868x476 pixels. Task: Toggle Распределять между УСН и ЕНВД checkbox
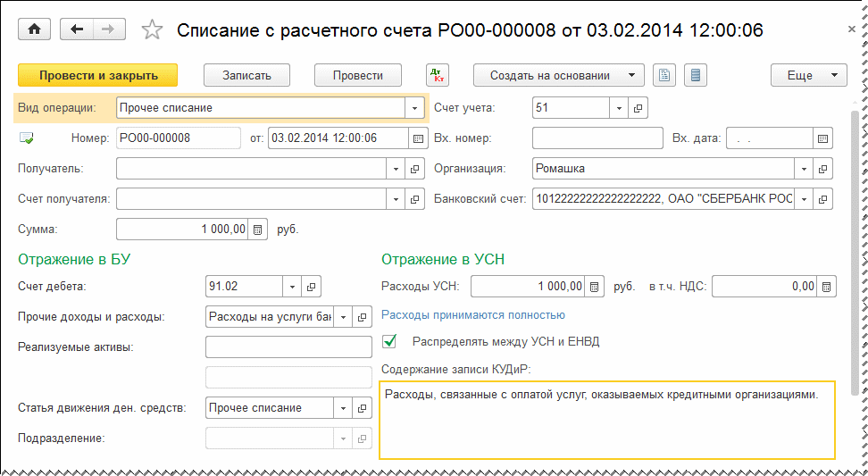[x=389, y=341]
